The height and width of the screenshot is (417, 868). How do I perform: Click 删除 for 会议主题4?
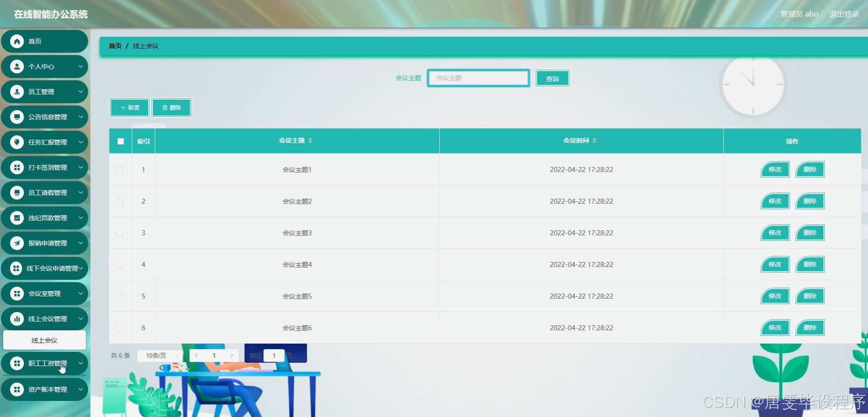pyautogui.click(x=810, y=264)
